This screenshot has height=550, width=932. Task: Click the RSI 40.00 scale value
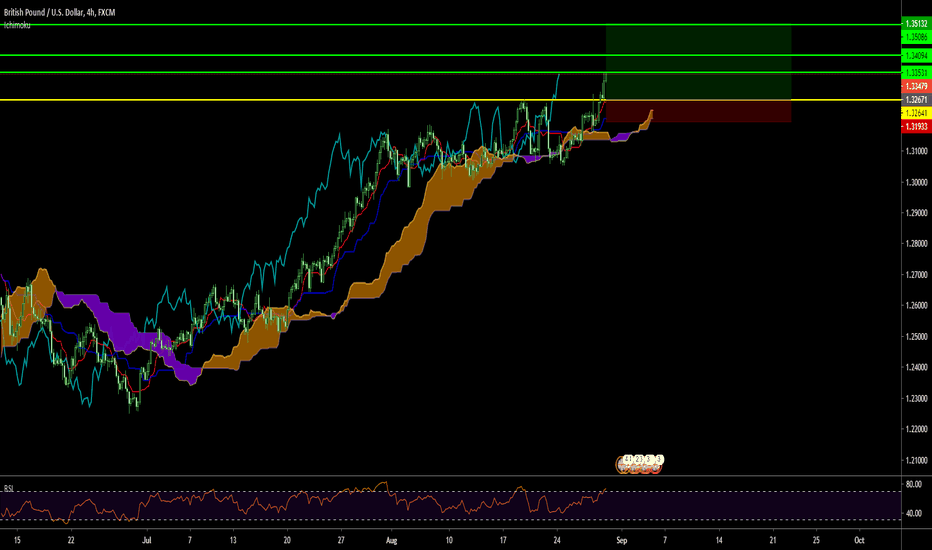click(x=914, y=513)
